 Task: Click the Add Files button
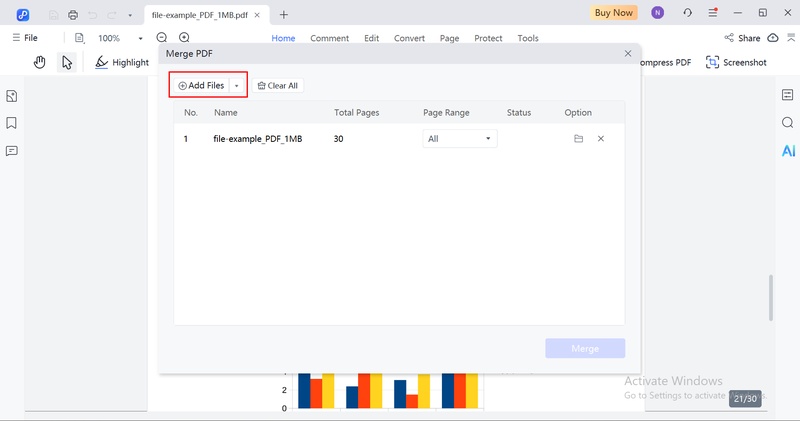[x=202, y=86]
